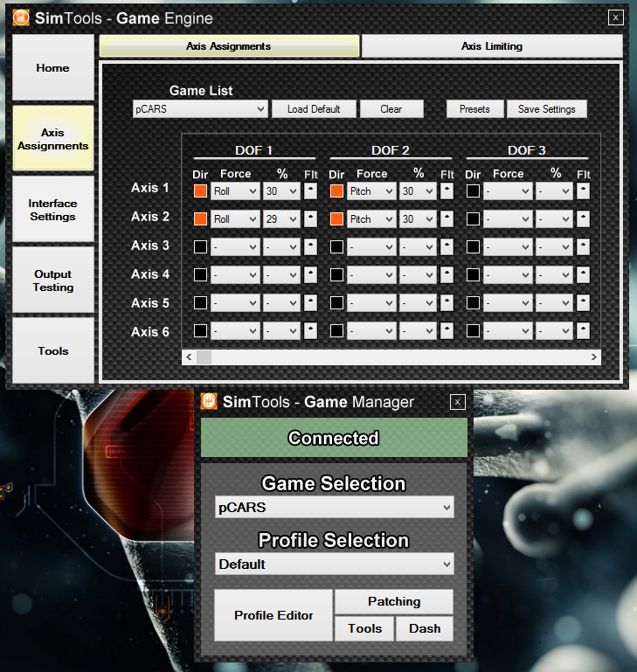
Task: Click the Connected status bar
Action: pos(334,438)
